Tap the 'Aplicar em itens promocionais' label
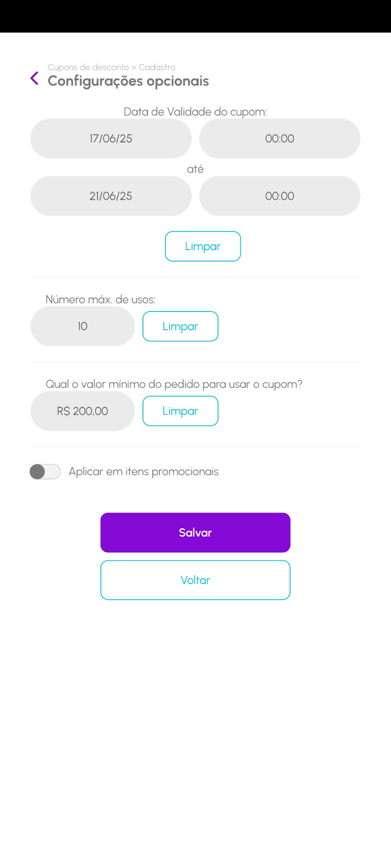This screenshot has height=868, width=391. (143, 472)
